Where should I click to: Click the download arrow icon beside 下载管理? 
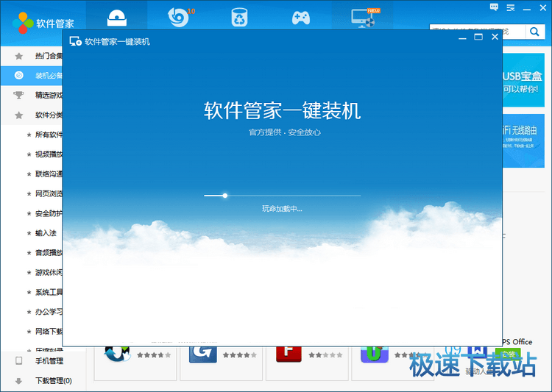18,381
